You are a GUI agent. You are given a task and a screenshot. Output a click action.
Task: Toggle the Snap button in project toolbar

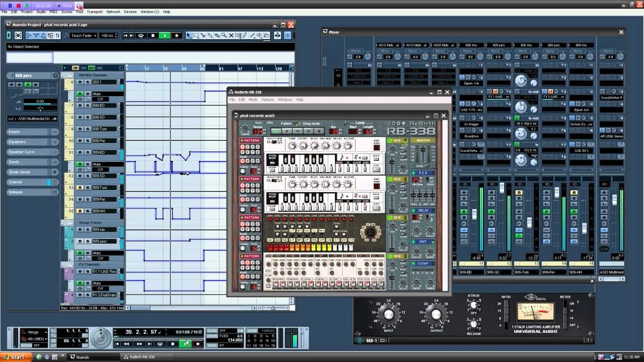[x=287, y=36]
